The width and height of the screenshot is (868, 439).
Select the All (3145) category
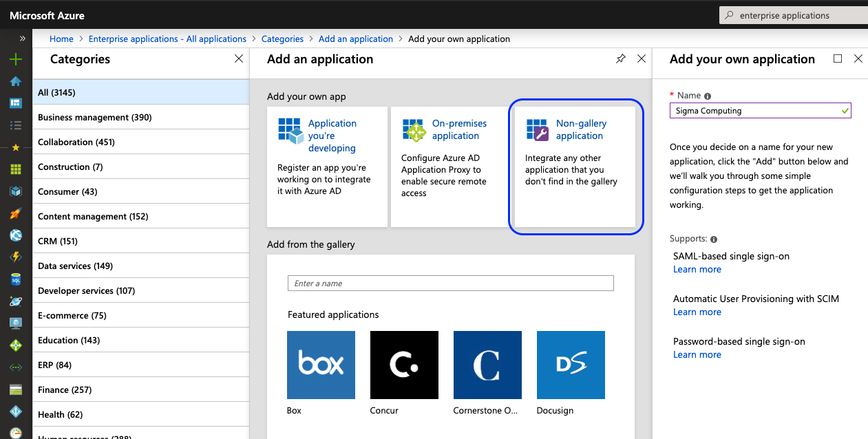pos(140,92)
